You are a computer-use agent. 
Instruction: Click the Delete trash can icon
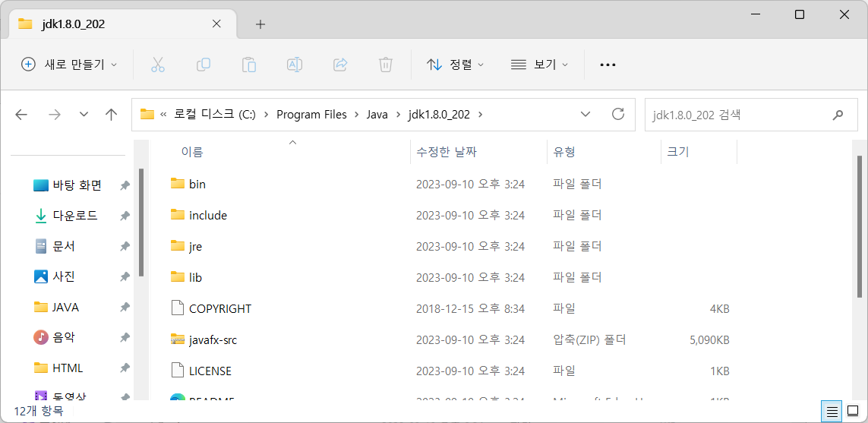tap(385, 65)
